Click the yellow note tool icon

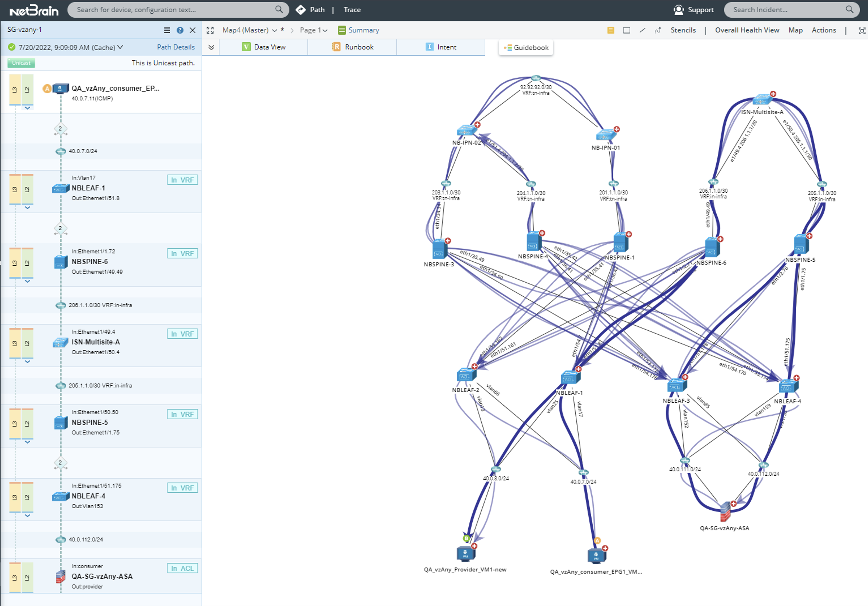[610, 30]
